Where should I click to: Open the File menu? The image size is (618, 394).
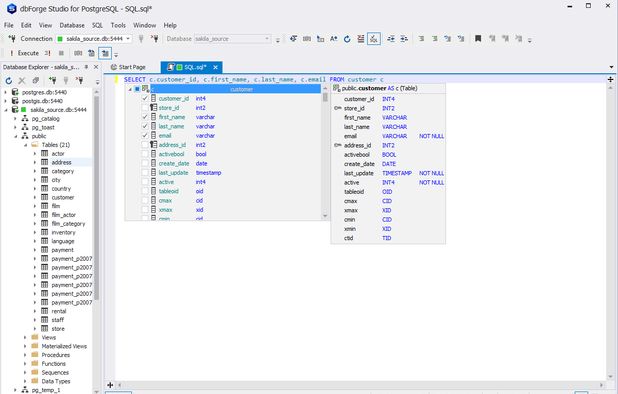pyautogui.click(x=9, y=25)
